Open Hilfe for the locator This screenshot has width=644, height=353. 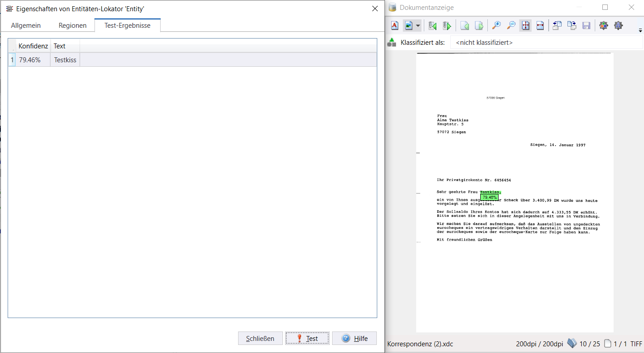[354, 338]
